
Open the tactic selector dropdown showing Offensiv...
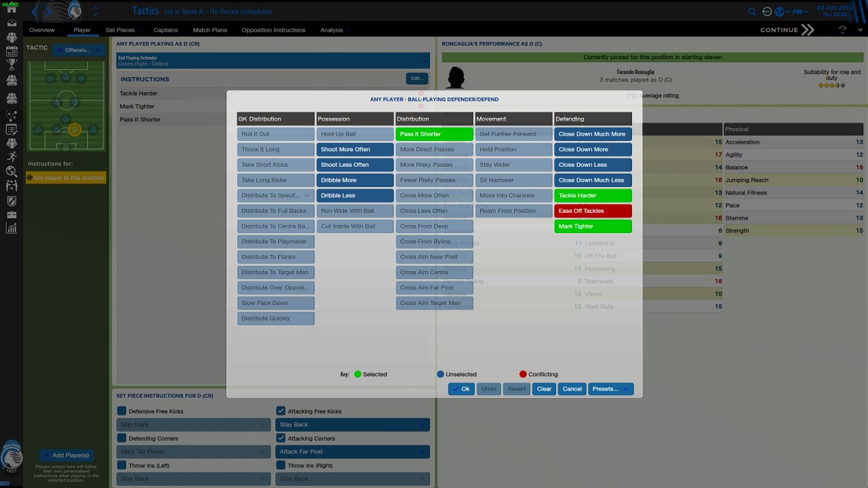click(79, 49)
